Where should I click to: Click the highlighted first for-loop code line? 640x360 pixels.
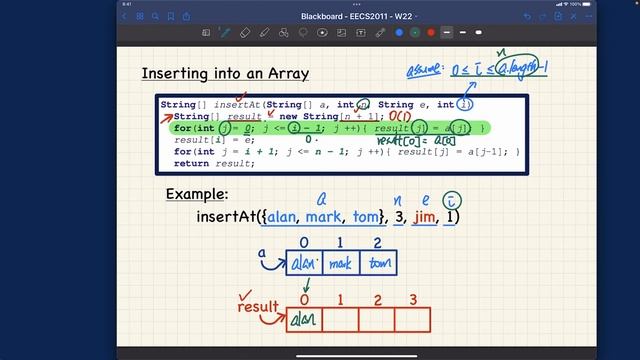(330, 128)
